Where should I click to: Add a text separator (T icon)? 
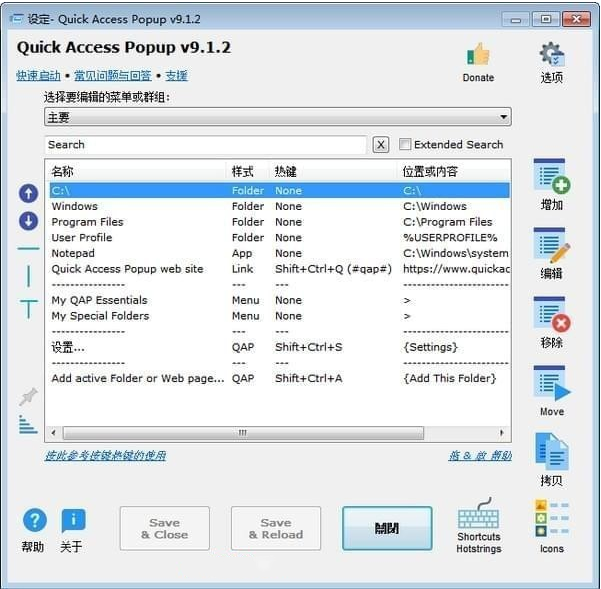(28, 309)
